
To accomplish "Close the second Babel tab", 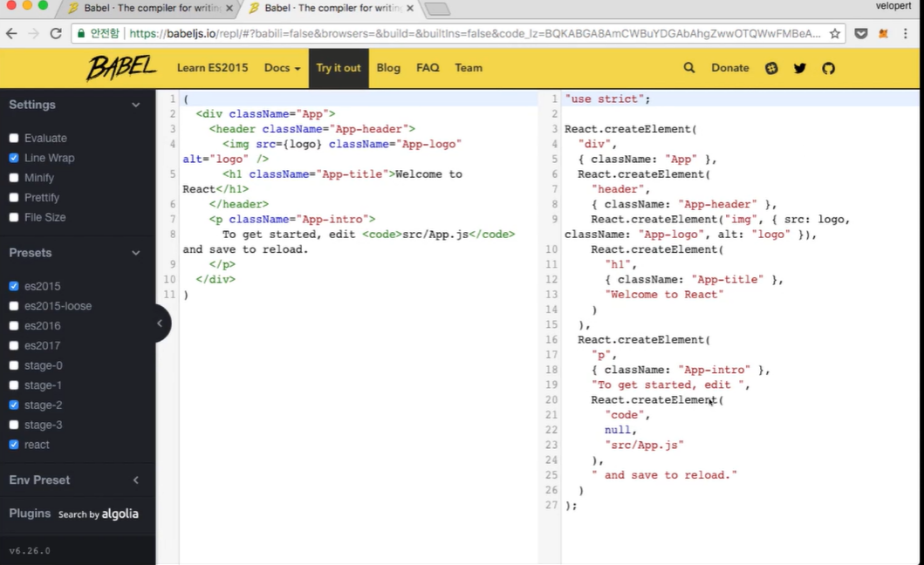I will tap(410, 8).
